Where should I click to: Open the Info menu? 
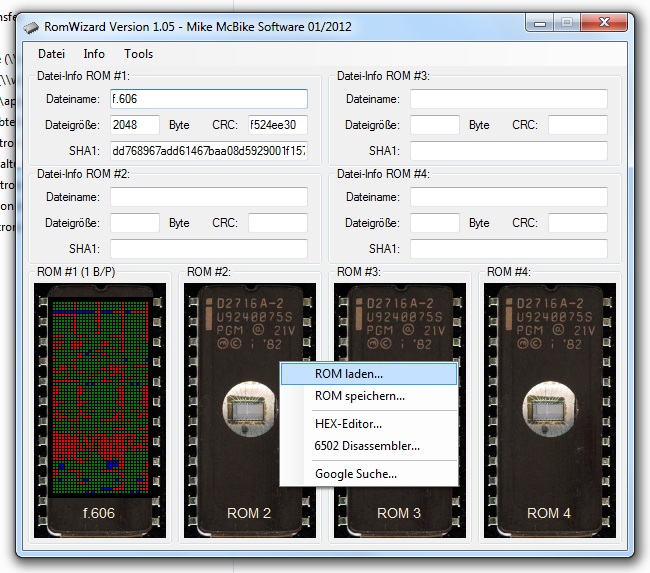(94, 54)
